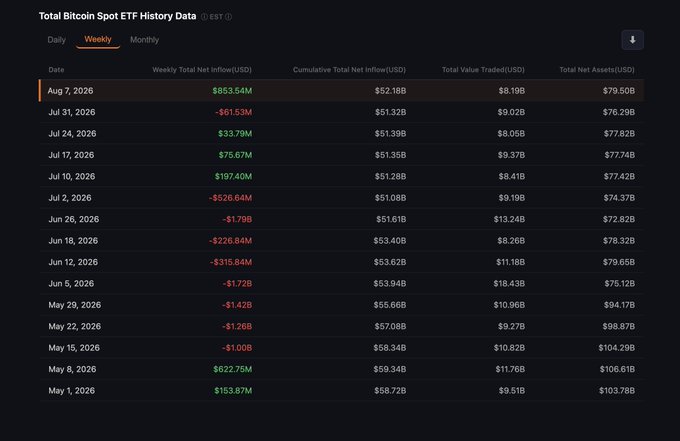Click the -$1.79B outflow value

(237, 219)
